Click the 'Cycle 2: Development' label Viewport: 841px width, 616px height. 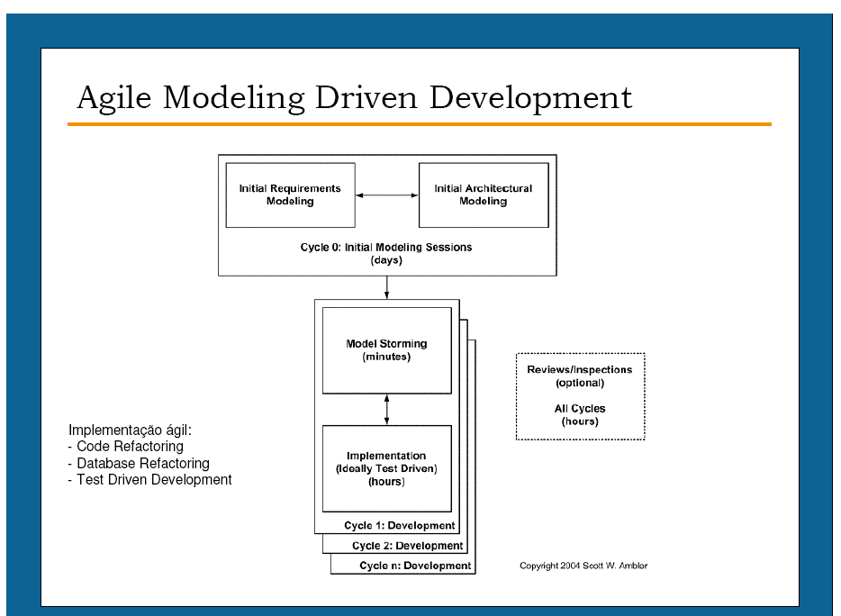tap(408, 546)
